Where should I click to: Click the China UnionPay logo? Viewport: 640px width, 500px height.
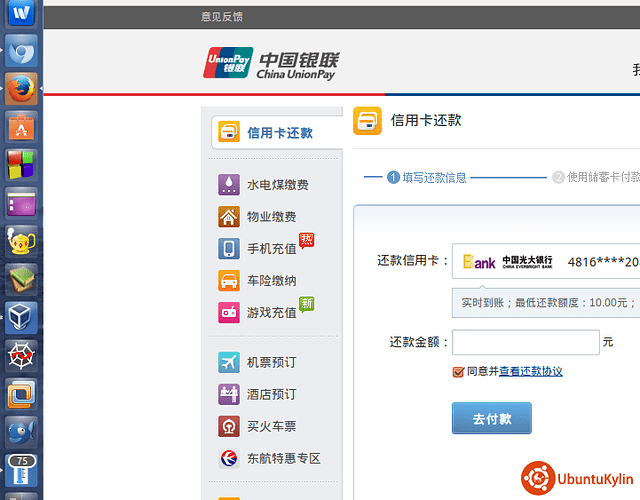coord(271,63)
